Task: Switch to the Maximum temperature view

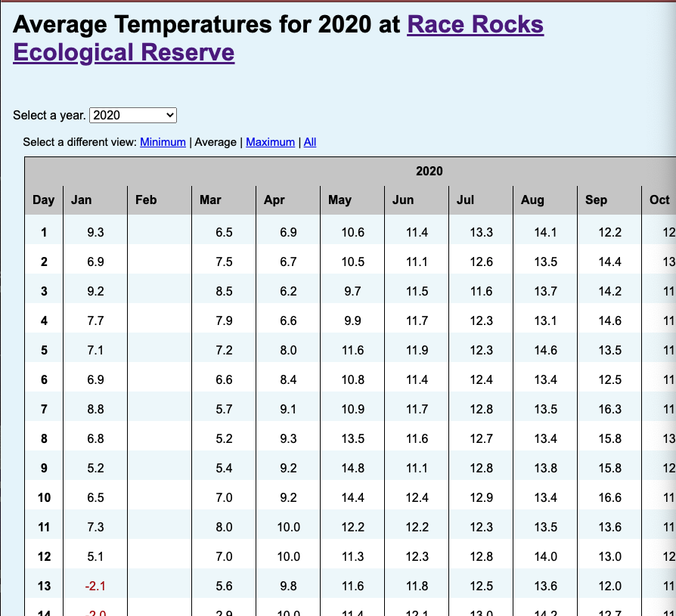Action: click(270, 142)
